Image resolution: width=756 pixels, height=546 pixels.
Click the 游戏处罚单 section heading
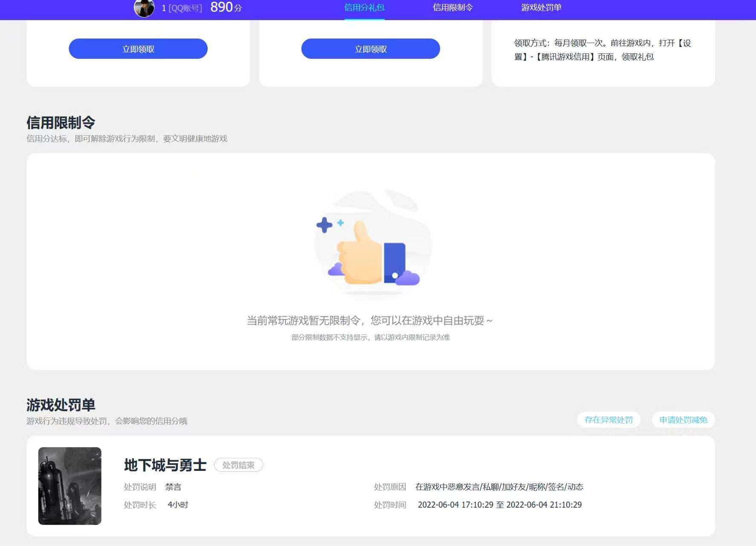pos(61,404)
